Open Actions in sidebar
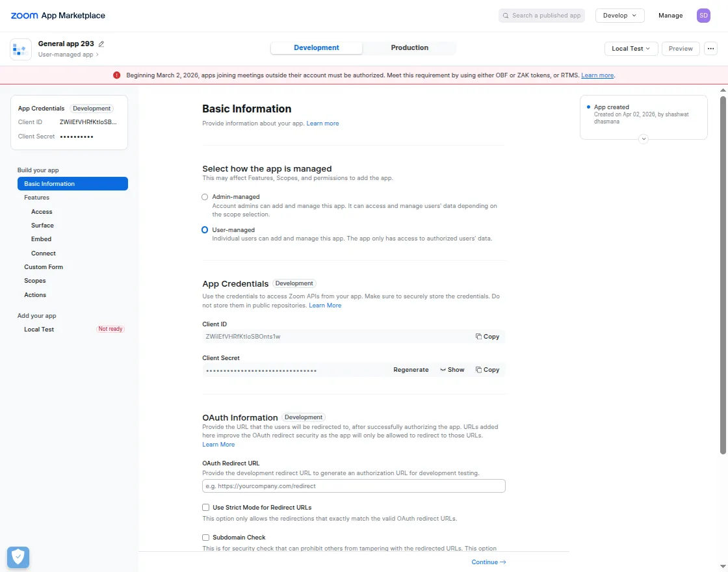 (x=35, y=295)
